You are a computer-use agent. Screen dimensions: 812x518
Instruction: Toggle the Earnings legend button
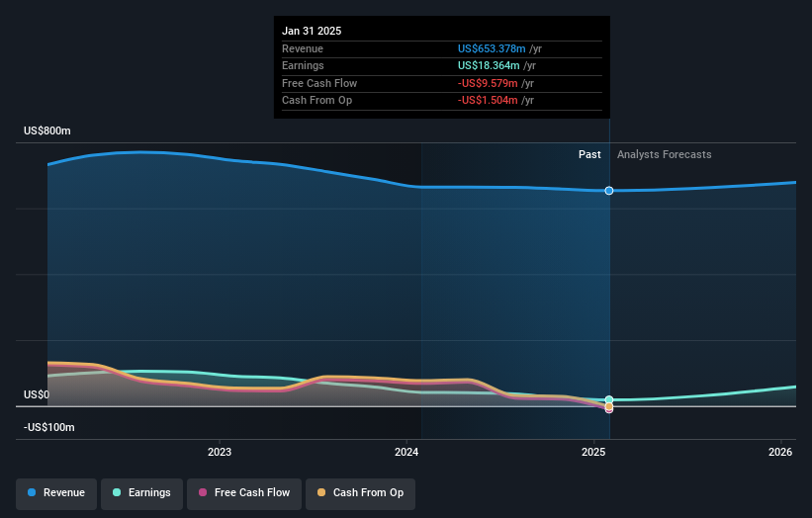coord(141,493)
